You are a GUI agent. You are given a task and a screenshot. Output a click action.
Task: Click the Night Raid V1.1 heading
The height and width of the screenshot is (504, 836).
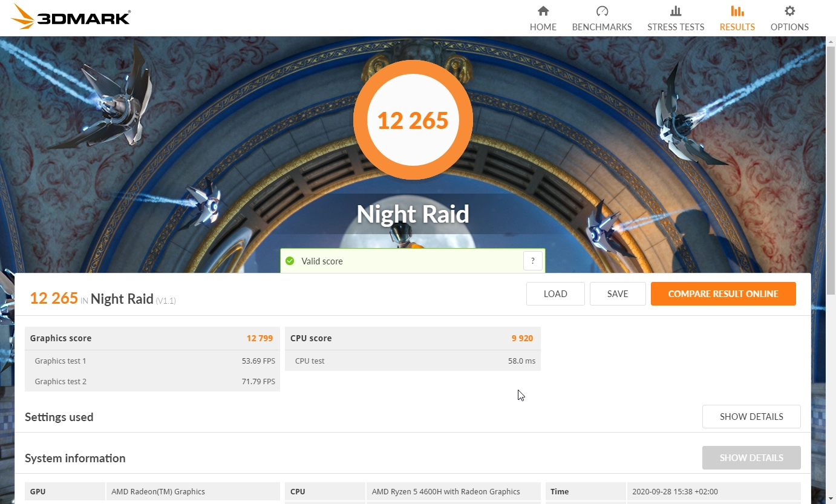tap(133, 299)
